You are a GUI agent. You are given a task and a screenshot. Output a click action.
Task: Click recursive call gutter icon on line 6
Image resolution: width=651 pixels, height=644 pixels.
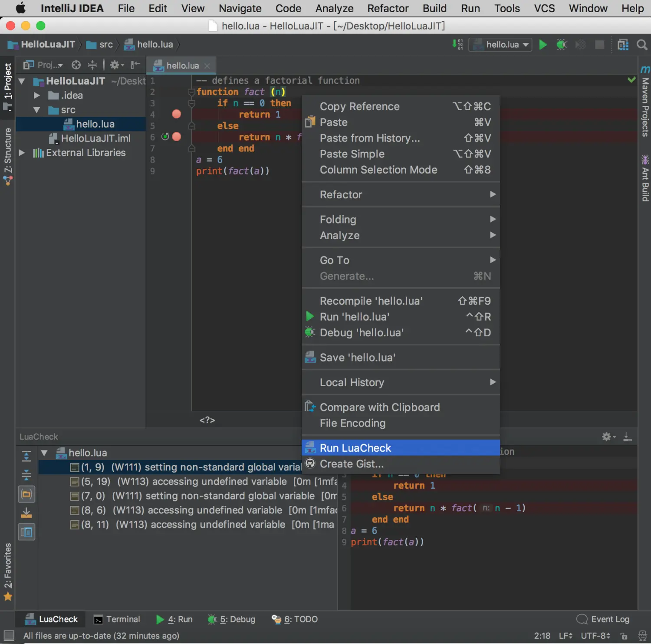click(x=165, y=137)
